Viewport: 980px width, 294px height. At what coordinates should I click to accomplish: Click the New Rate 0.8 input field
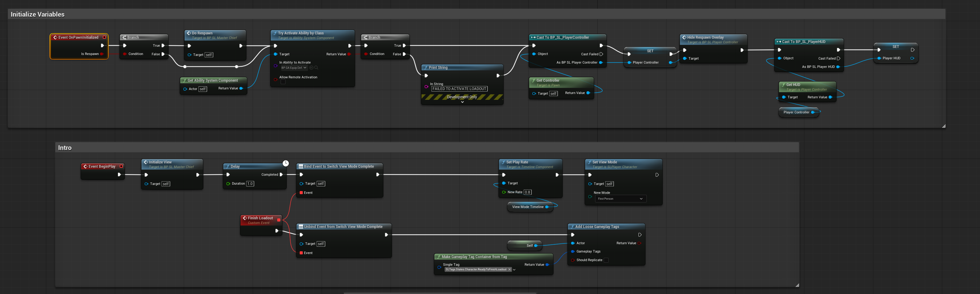pyautogui.click(x=528, y=192)
